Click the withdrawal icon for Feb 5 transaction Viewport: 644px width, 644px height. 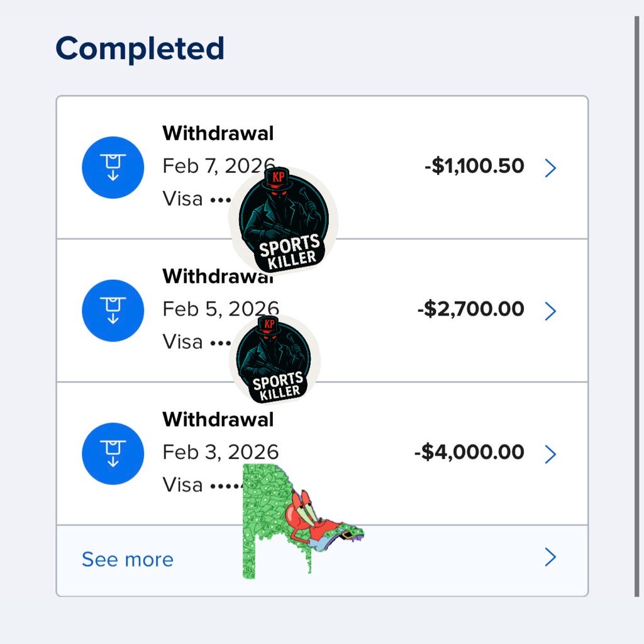pyautogui.click(x=113, y=311)
